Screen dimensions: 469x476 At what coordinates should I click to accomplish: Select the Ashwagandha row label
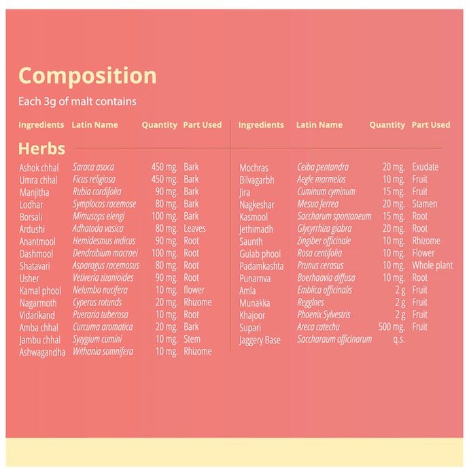click(x=42, y=352)
